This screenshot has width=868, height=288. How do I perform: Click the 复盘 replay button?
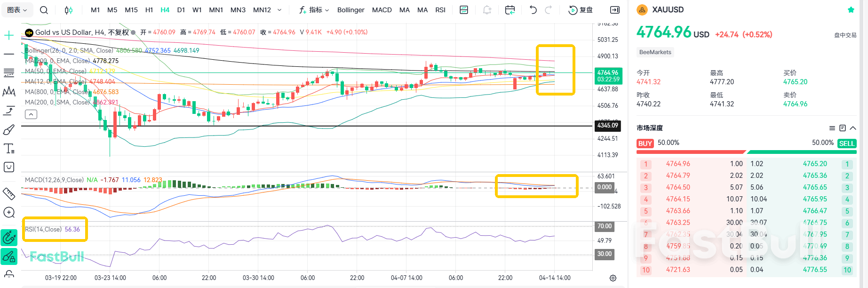581,10
